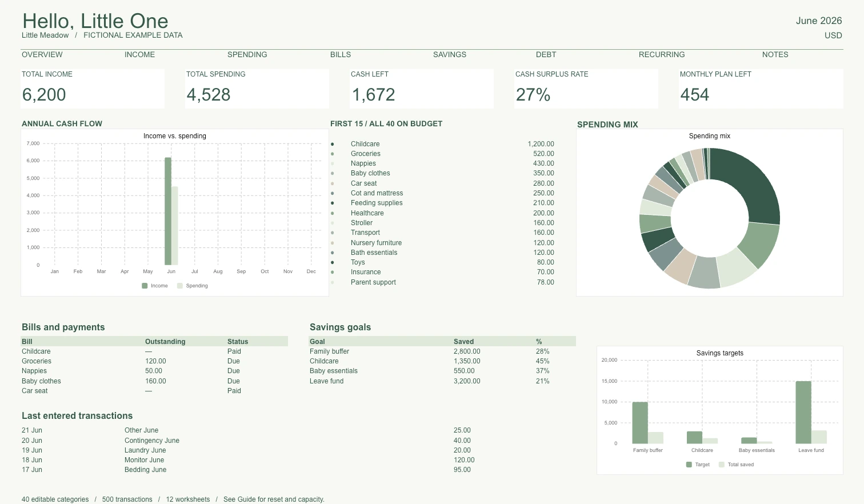The height and width of the screenshot is (504, 864).
Task: Click the Monitor June amount 120.00
Action: point(464,460)
